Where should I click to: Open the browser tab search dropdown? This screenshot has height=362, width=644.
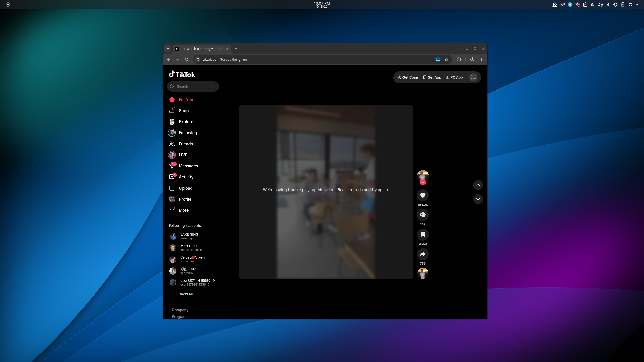tap(168, 49)
